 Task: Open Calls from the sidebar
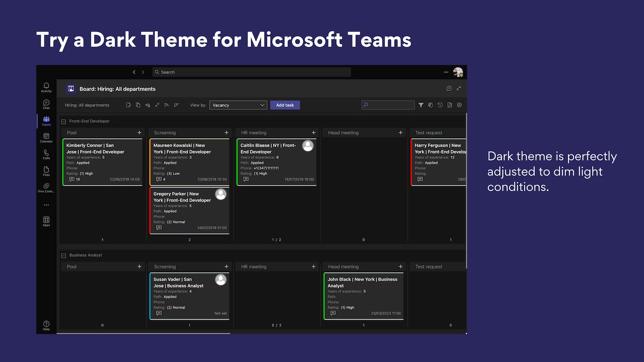pos(46,155)
